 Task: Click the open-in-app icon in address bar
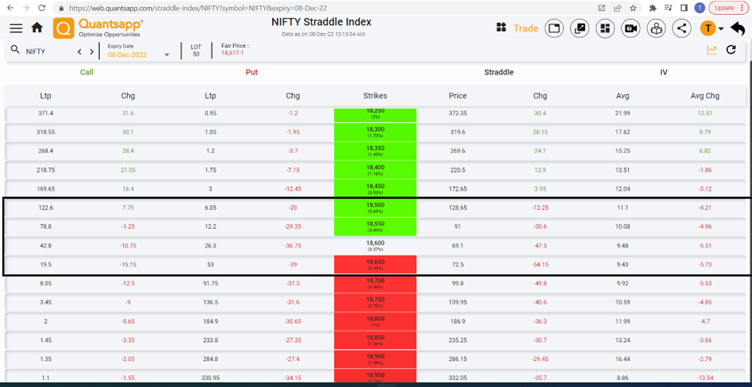[x=601, y=8]
